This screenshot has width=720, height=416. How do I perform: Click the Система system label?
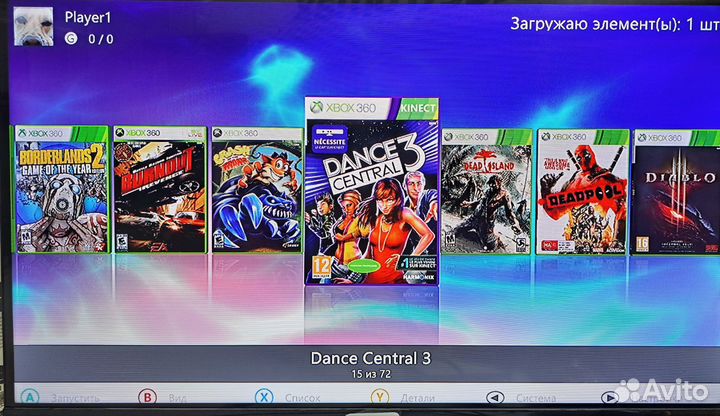point(536,398)
